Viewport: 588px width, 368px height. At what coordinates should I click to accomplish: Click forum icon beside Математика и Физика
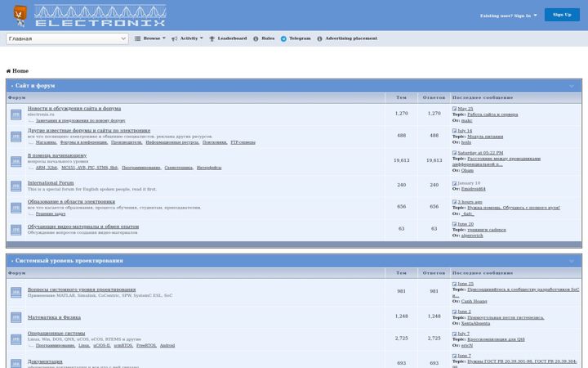pos(16,317)
